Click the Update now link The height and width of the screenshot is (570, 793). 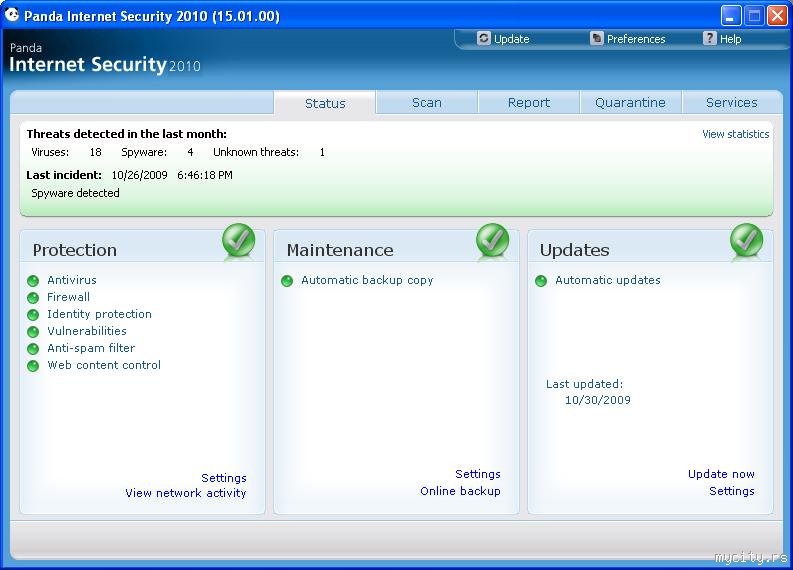(x=721, y=474)
